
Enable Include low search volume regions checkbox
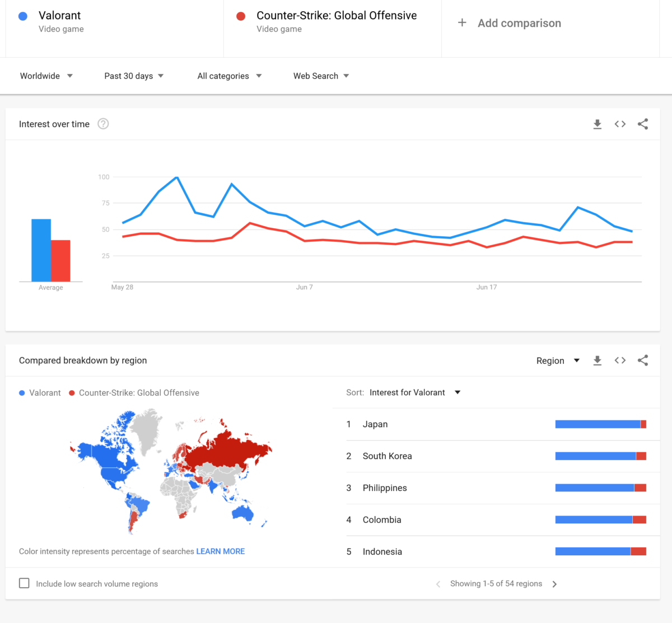pos(25,583)
